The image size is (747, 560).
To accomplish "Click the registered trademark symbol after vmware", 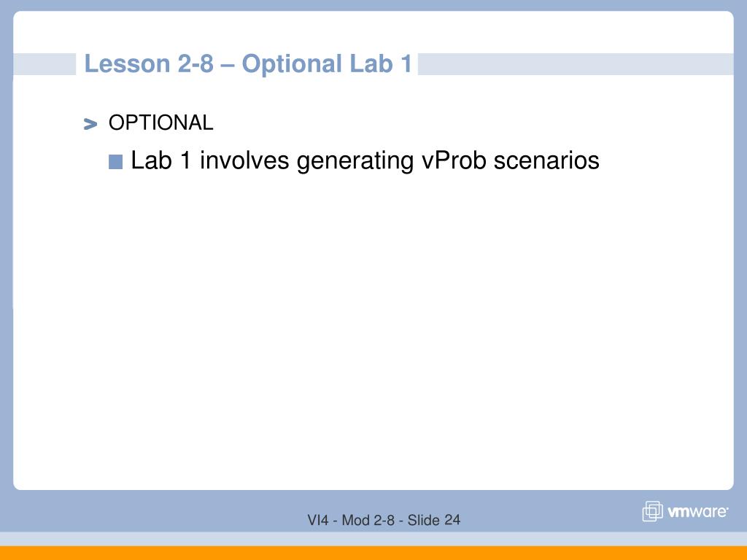I will click(727, 508).
